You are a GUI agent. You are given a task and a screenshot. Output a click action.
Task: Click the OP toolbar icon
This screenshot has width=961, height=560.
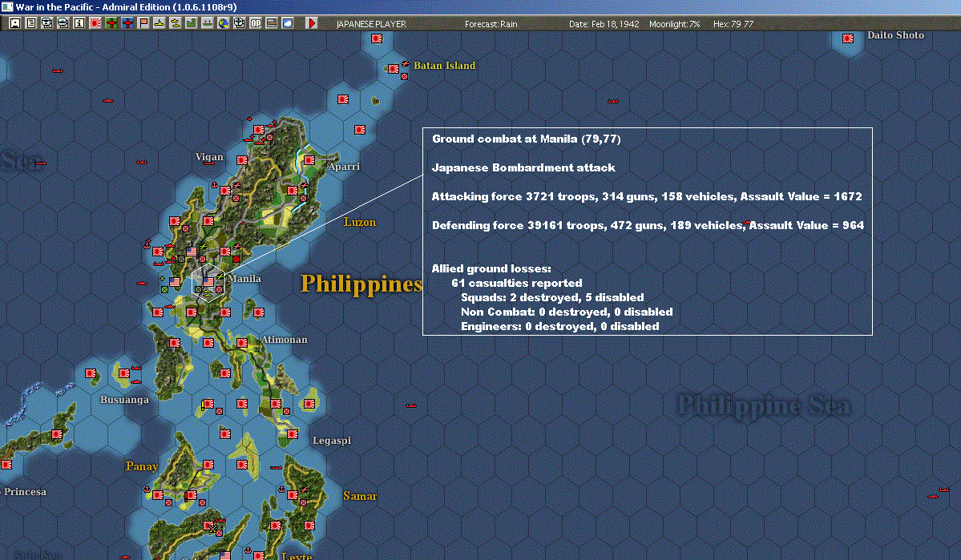[256, 23]
